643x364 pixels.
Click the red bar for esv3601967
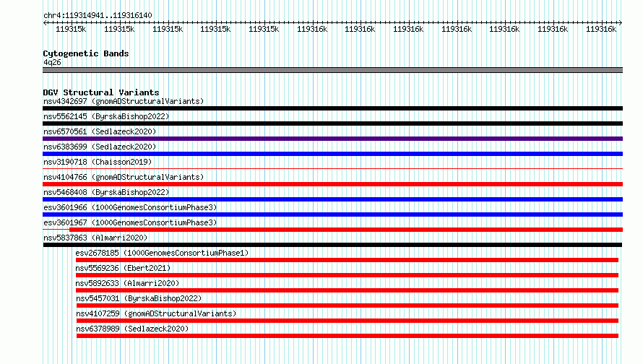(x=345, y=230)
